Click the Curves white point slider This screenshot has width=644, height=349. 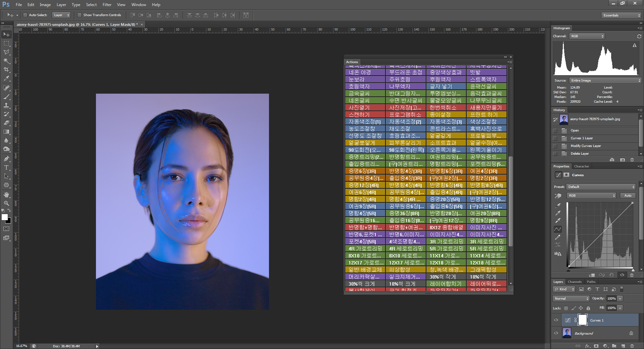click(x=633, y=270)
